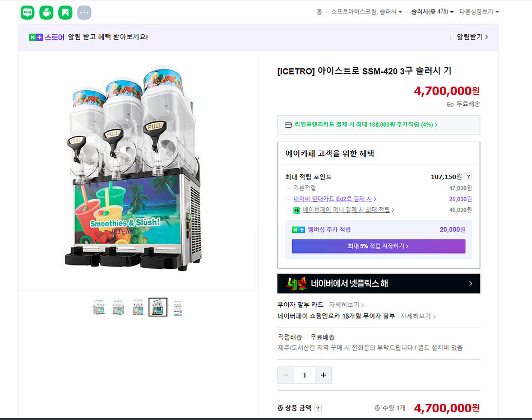
Task: Share to Naver Cafe icon
Action: pos(47,12)
